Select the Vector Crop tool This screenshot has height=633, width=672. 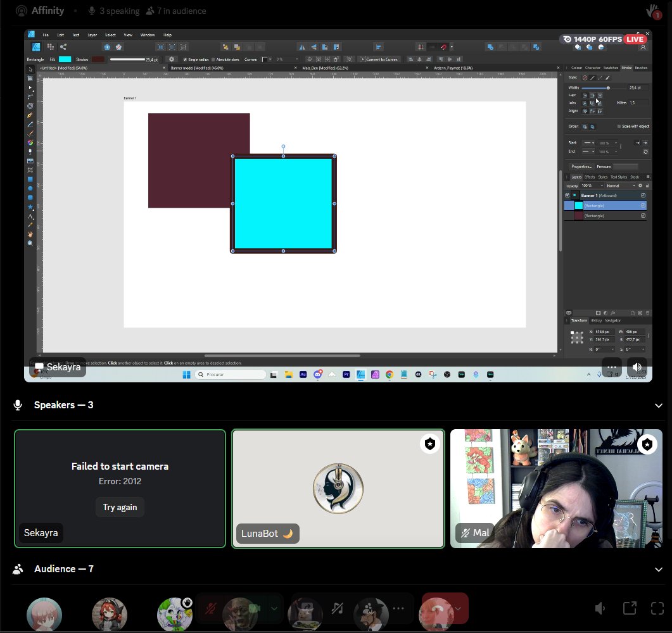click(x=30, y=170)
